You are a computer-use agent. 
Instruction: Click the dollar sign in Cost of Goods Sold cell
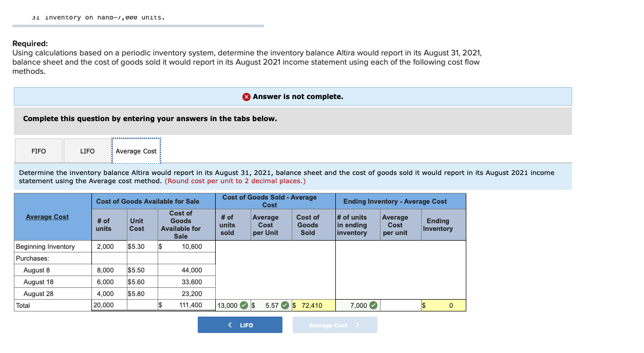coord(293,305)
